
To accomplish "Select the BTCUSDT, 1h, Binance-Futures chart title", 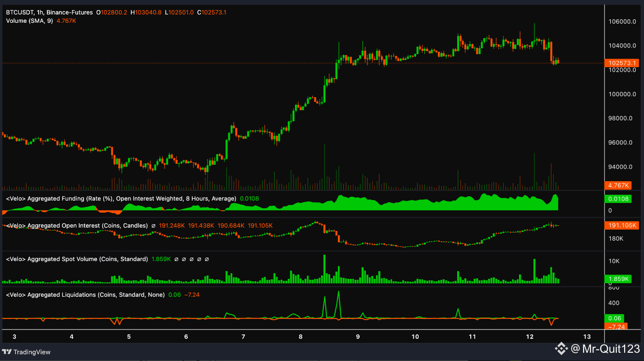I will (49, 12).
